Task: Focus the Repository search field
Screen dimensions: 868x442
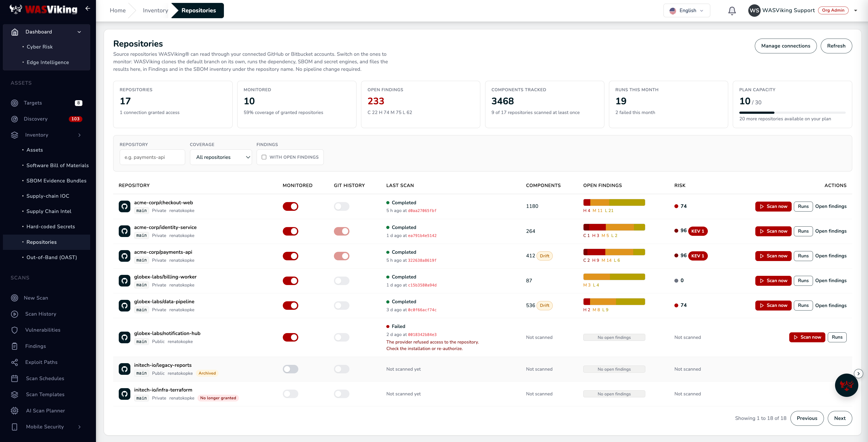Action: click(152, 157)
